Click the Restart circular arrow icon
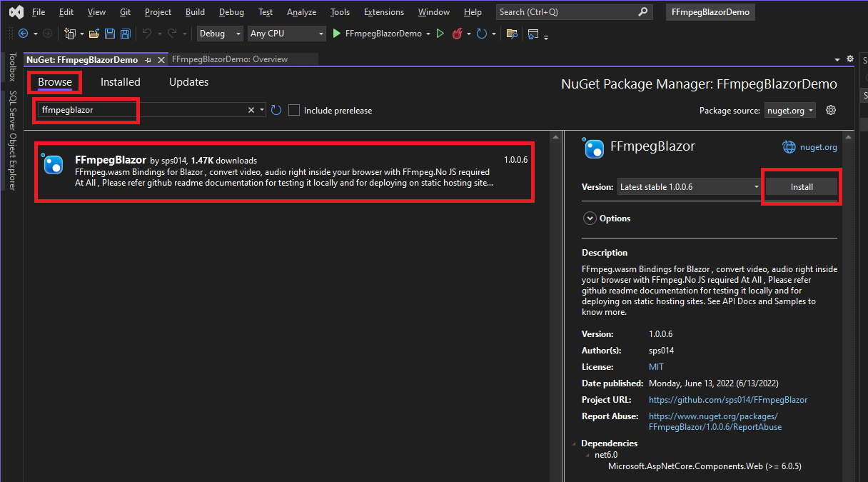Image resolution: width=868 pixels, height=482 pixels. tap(482, 34)
